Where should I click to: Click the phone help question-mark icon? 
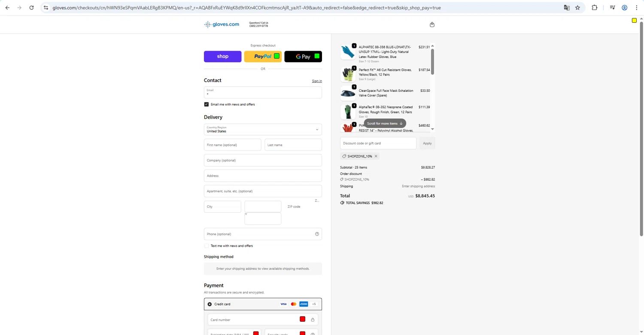pyautogui.click(x=317, y=234)
